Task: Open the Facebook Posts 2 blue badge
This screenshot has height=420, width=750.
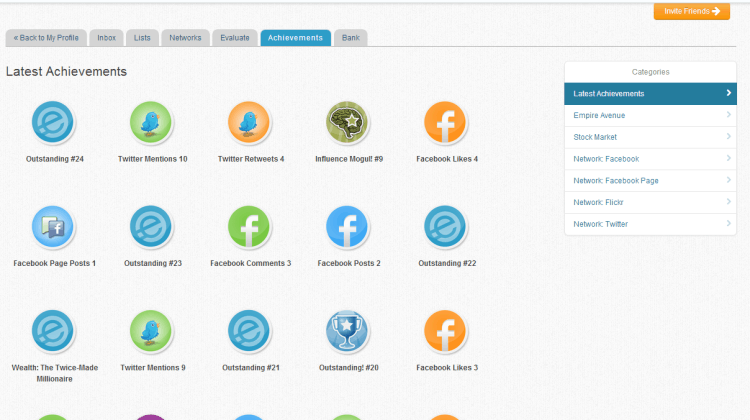Action: click(347, 226)
